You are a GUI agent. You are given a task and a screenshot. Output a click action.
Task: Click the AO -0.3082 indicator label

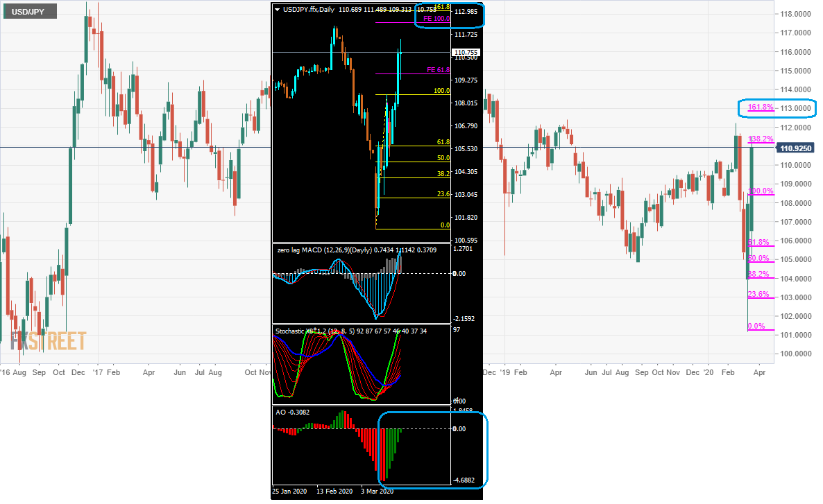[292, 412]
